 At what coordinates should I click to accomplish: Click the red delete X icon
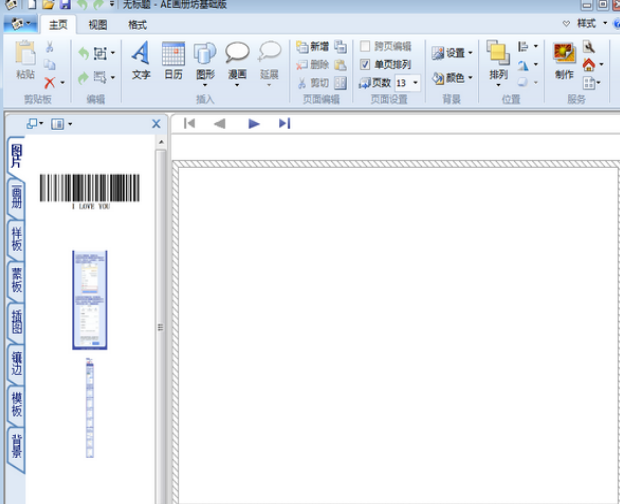[x=49, y=82]
